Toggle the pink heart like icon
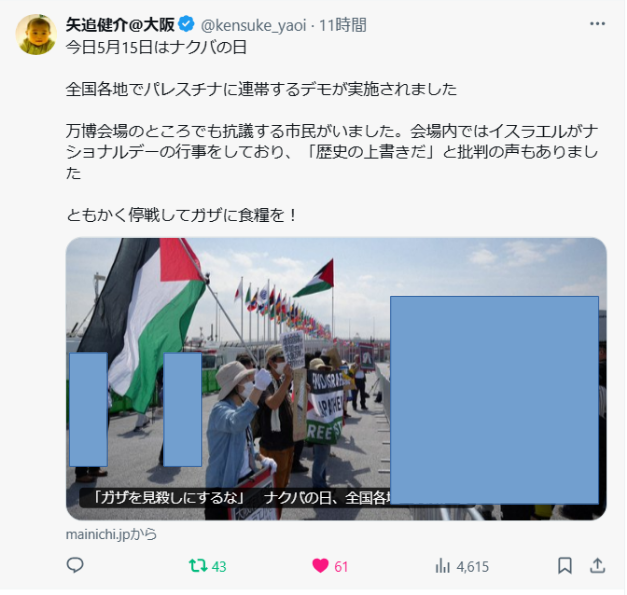The width and height of the screenshot is (627, 595). 320,566
